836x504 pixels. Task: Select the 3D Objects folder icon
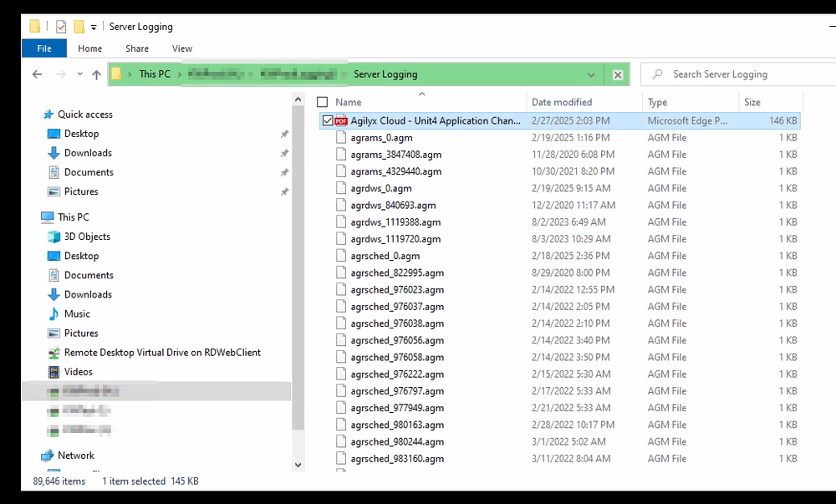pos(54,237)
